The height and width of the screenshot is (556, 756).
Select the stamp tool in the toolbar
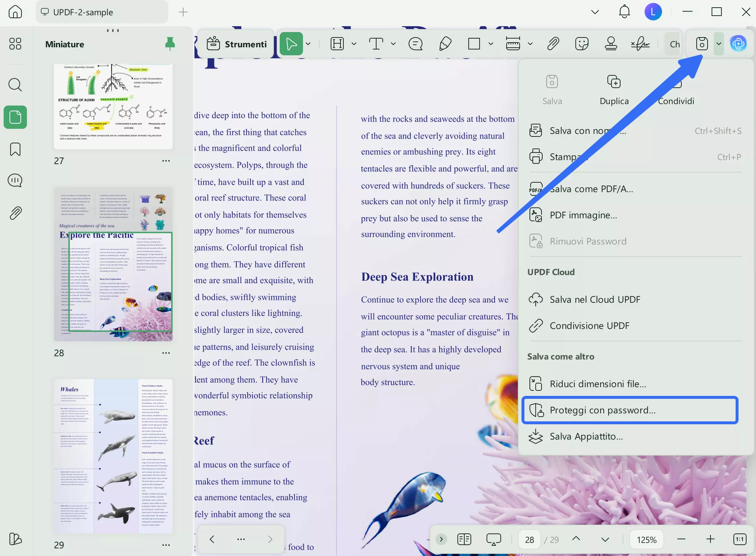(611, 44)
